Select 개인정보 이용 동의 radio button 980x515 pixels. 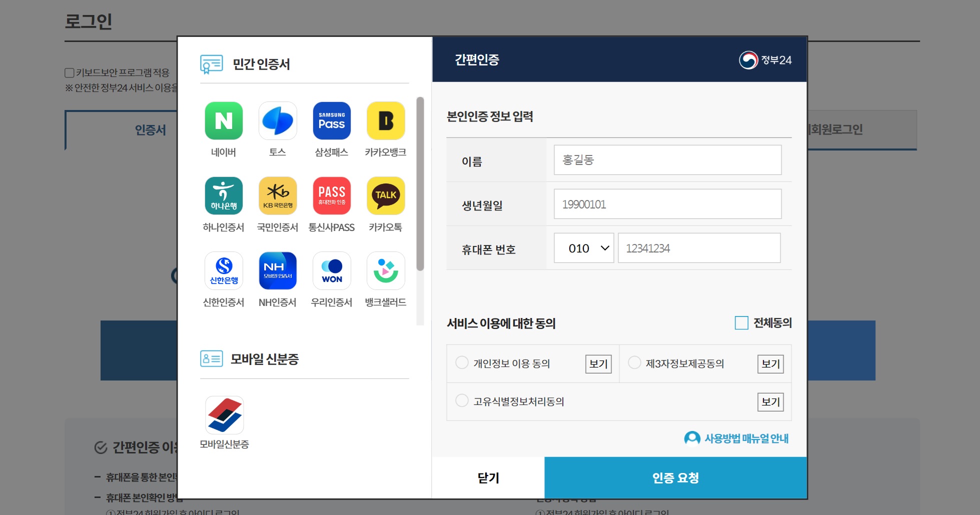click(462, 362)
